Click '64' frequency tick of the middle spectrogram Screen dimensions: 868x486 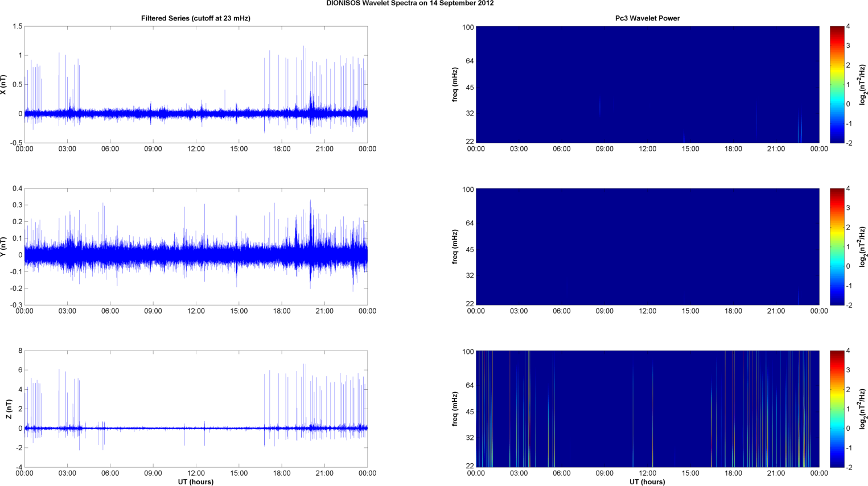pos(470,223)
